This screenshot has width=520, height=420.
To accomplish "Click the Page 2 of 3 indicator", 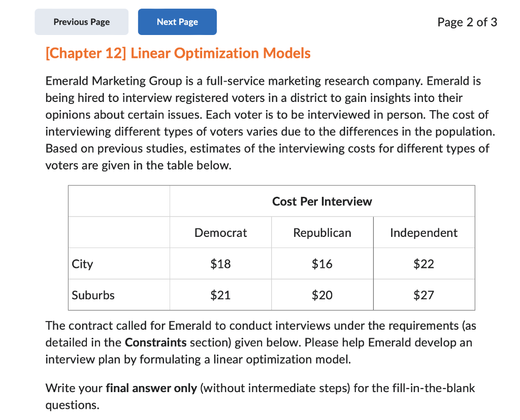I will click(x=467, y=22).
